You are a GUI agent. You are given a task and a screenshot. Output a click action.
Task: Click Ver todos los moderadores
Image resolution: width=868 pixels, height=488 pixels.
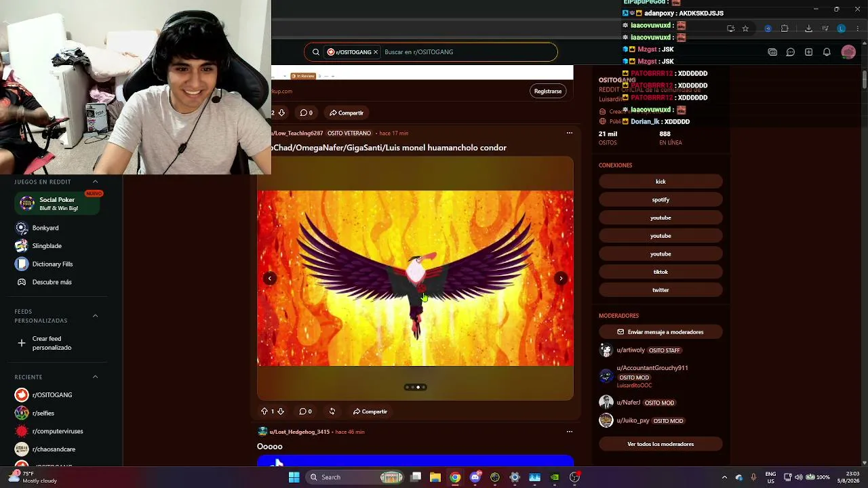[660, 444]
